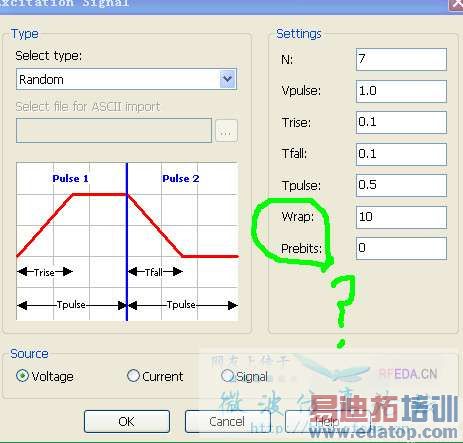Click the Prebits input field
463x443 pixels.
pyautogui.click(x=401, y=248)
